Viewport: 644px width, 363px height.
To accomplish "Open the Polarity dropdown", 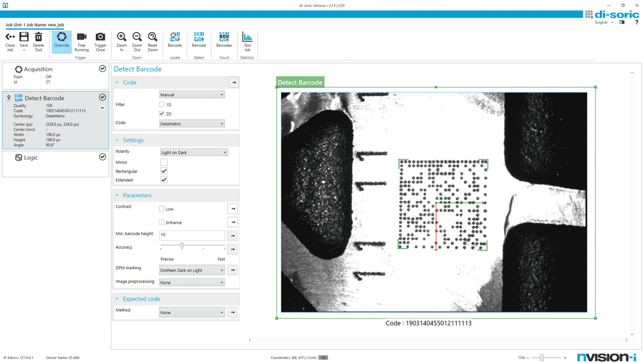I will pos(194,152).
